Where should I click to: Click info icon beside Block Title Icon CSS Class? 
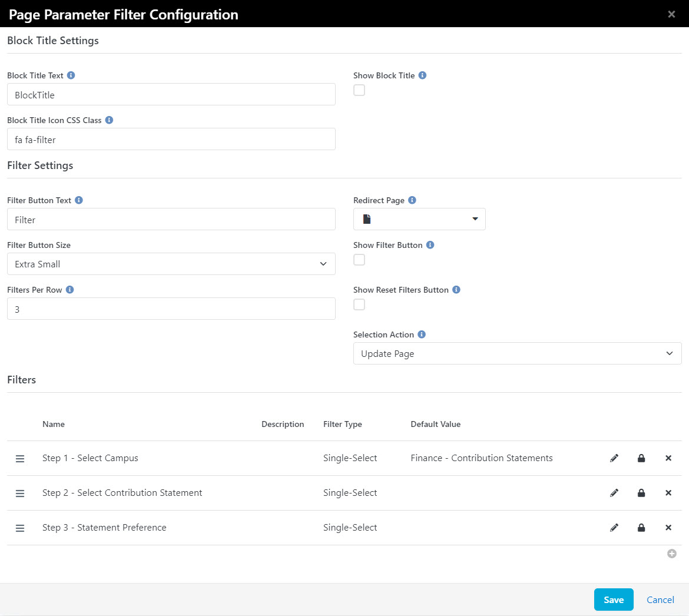pos(109,120)
